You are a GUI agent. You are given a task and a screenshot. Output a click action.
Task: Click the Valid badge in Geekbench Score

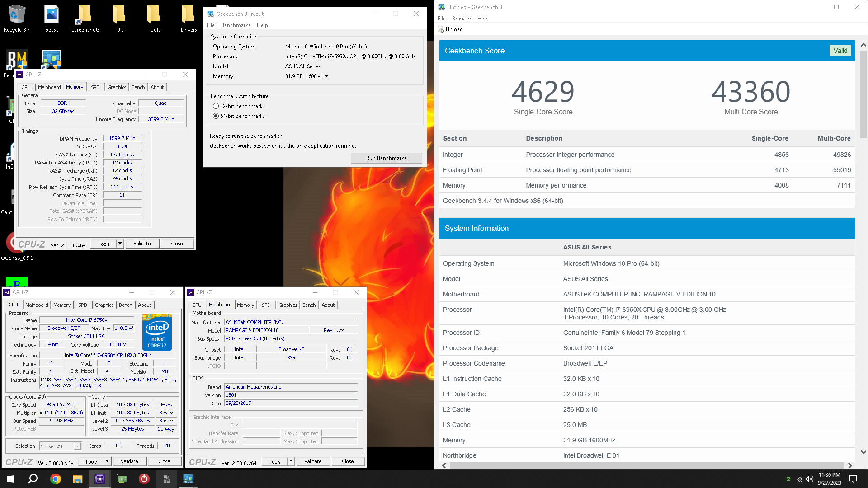tap(840, 51)
